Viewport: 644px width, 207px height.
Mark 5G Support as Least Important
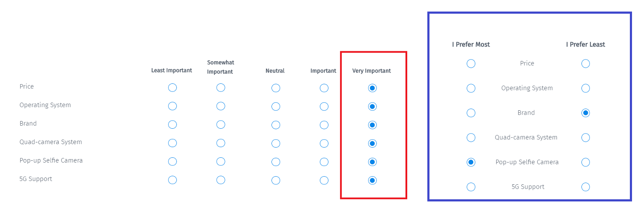(x=173, y=180)
